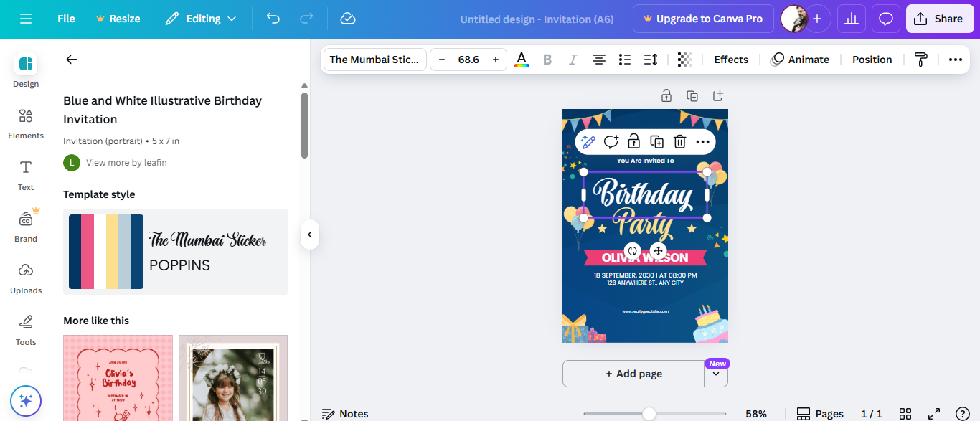The width and height of the screenshot is (980, 421).
Task: Open the Position panel
Action: tap(872, 60)
